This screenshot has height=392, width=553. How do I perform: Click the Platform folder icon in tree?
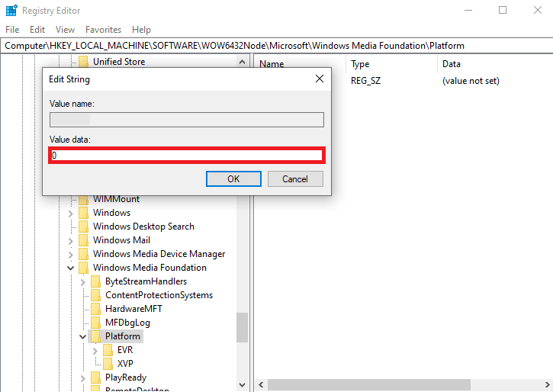pyautogui.click(x=95, y=336)
